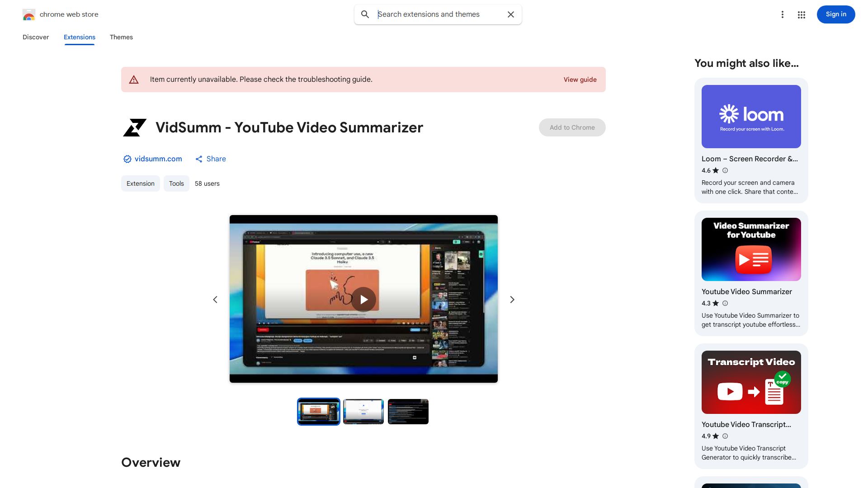Click the search magnifier icon
Viewport: 868px width, 488px height.
coord(365,14)
